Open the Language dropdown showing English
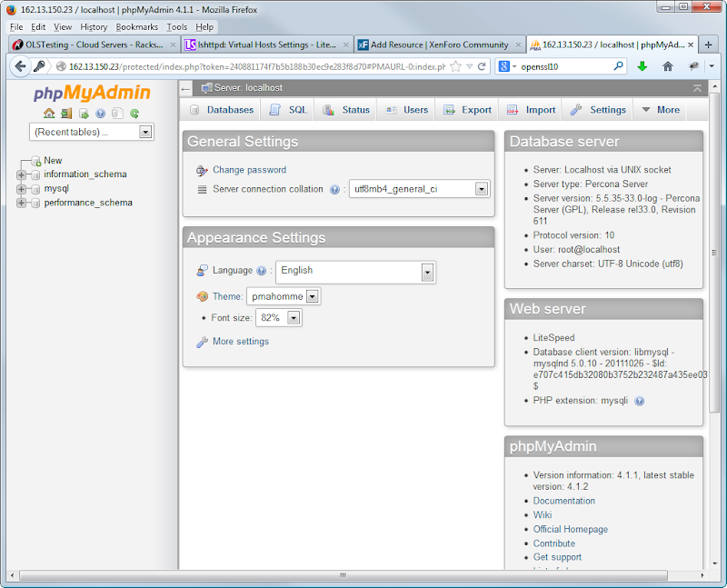Image resolution: width=727 pixels, height=588 pixels. [x=355, y=273]
